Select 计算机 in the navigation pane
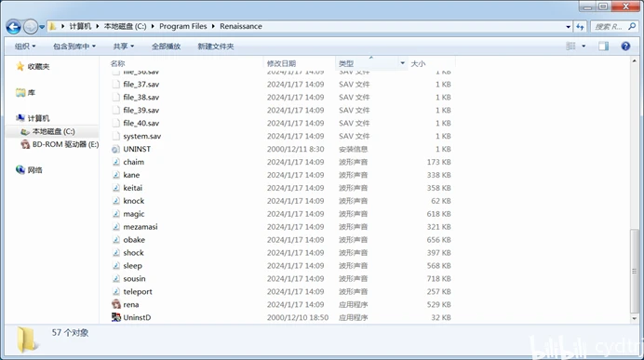This screenshot has height=360, width=644. [x=38, y=118]
